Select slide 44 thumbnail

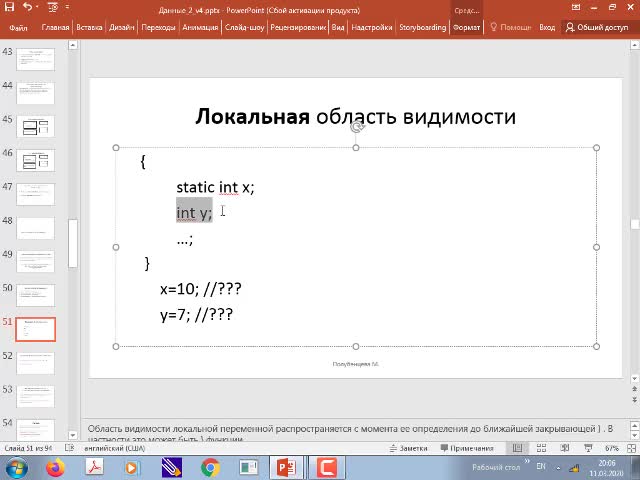(36, 93)
